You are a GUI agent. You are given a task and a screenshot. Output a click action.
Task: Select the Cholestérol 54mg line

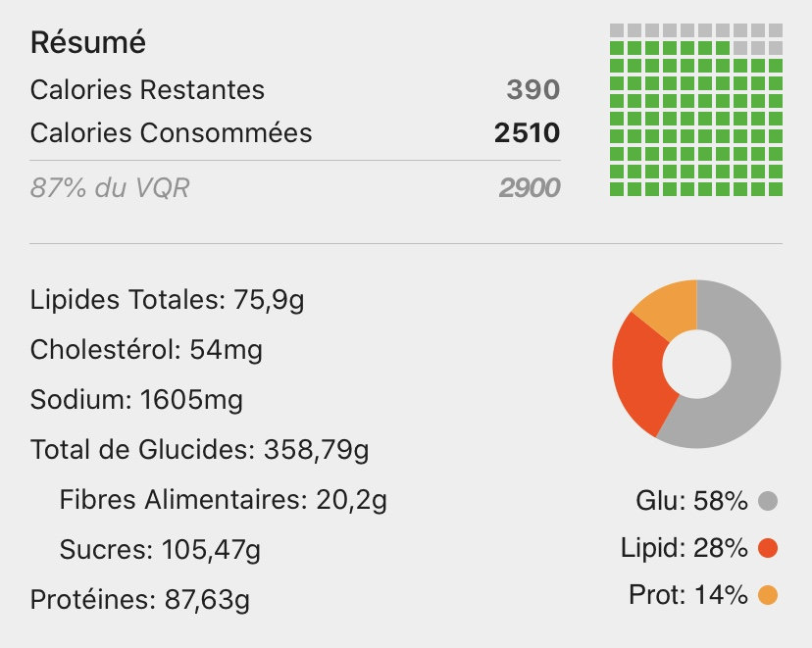click(146, 349)
